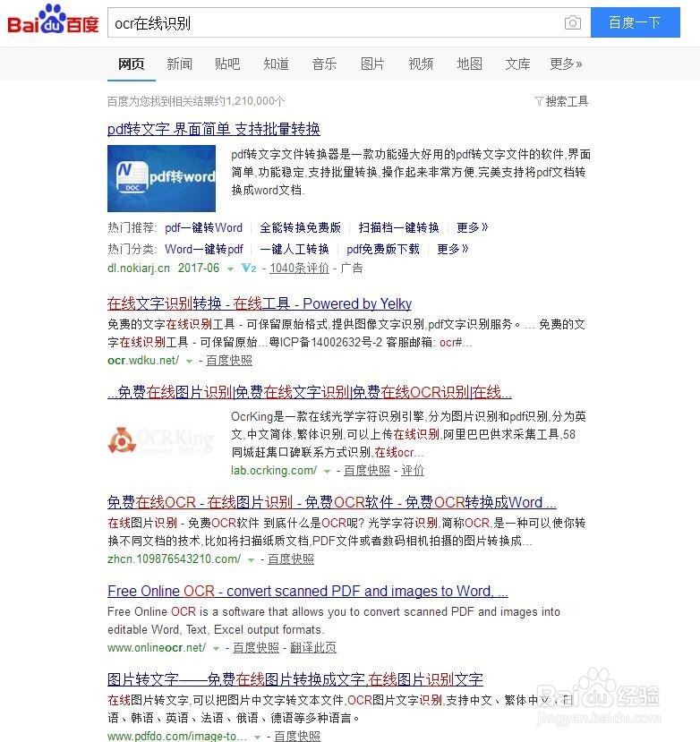Select the 网页 tab

[x=131, y=64]
